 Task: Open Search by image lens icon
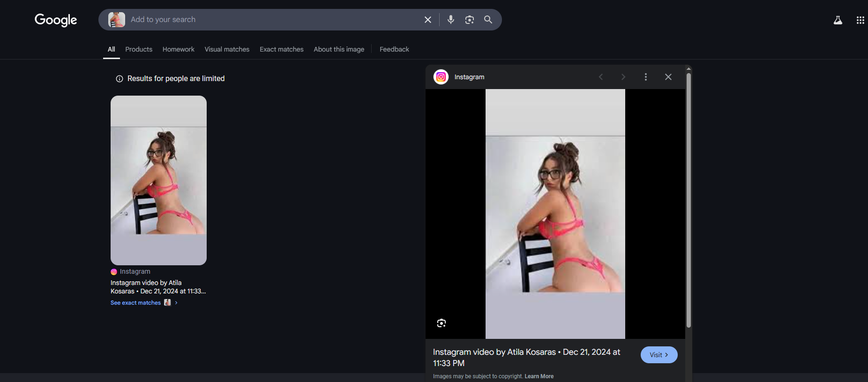(x=470, y=20)
